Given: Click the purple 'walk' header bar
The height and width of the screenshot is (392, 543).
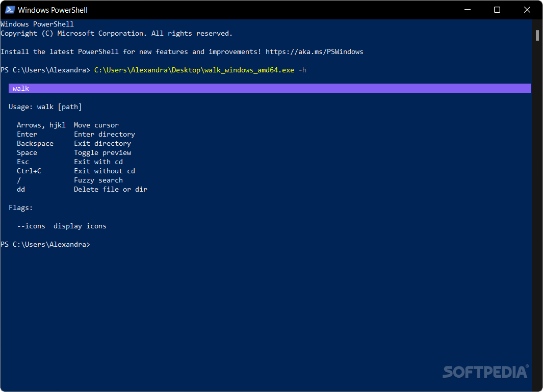Looking at the screenshot, I should click(x=269, y=88).
